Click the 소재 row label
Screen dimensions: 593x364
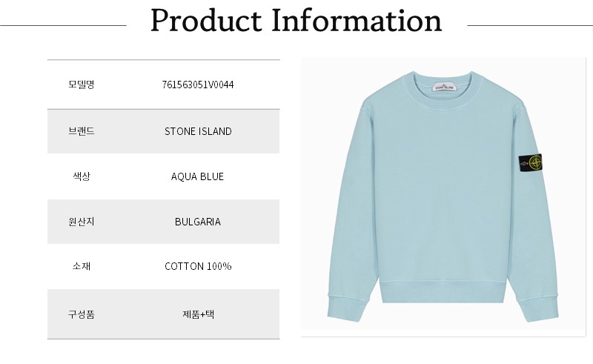[81, 266]
